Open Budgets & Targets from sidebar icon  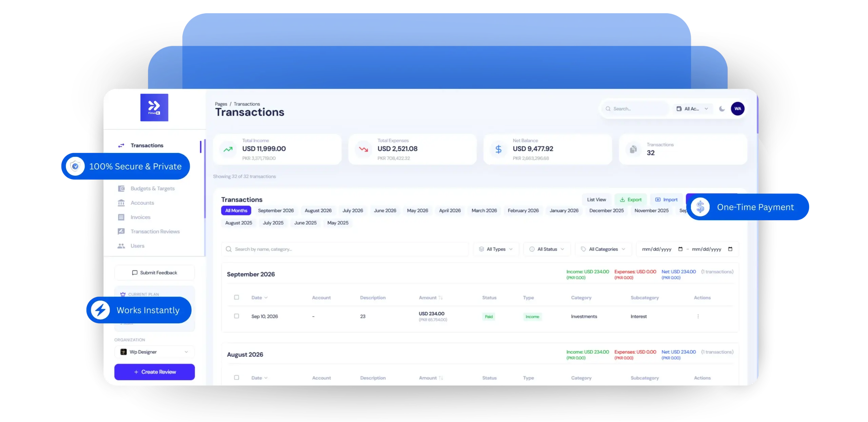coord(121,188)
